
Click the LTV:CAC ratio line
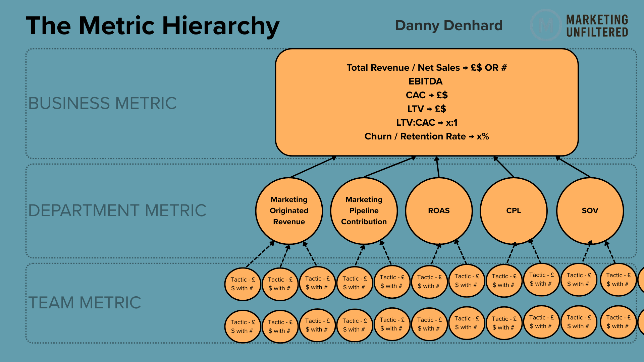426,123
